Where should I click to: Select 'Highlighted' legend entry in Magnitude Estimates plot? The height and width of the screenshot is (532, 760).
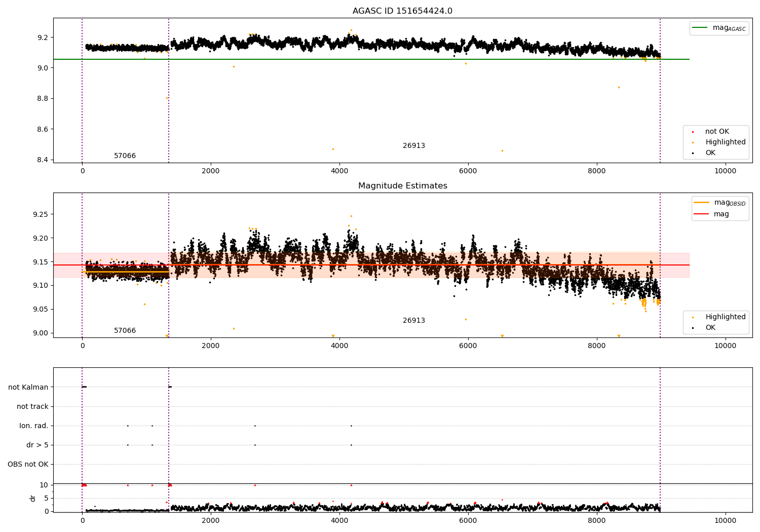[726, 317]
